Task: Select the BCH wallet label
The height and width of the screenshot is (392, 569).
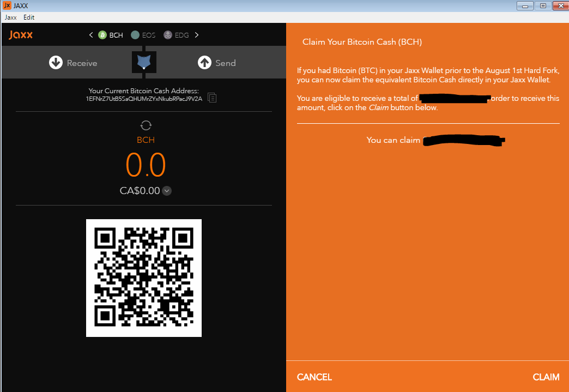Action: tap(116, 35)
